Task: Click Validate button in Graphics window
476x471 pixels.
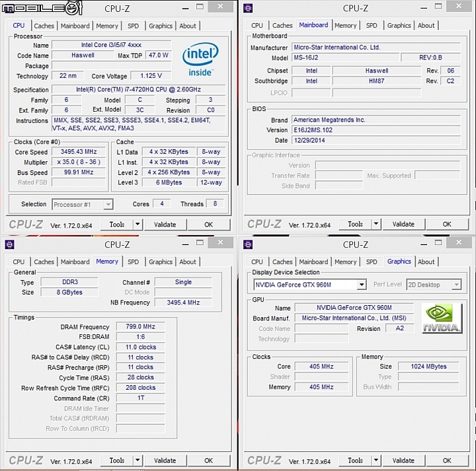Action: [x=403, y=460]
